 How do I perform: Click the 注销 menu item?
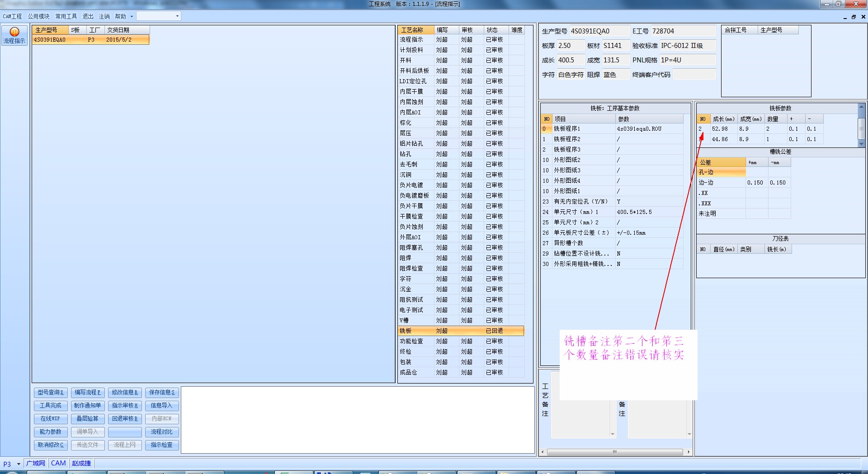104,16
